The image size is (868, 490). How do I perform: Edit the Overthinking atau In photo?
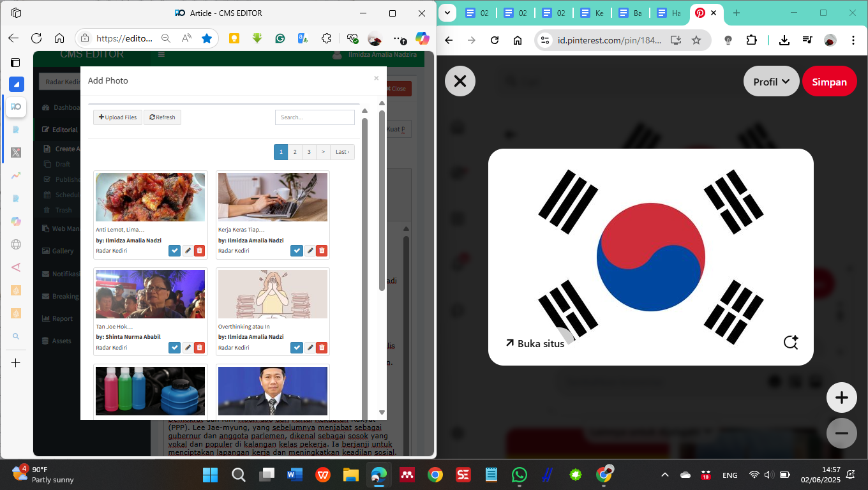[310, 348]
